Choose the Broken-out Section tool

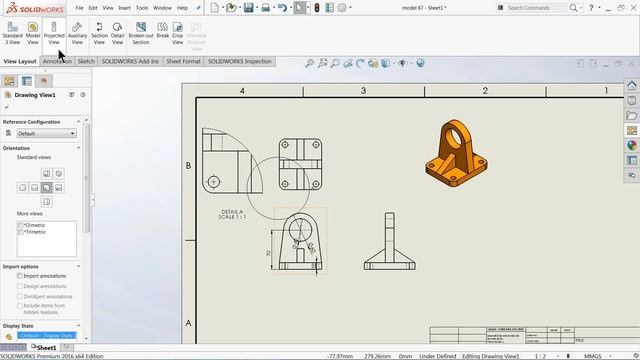click(141, 33)
